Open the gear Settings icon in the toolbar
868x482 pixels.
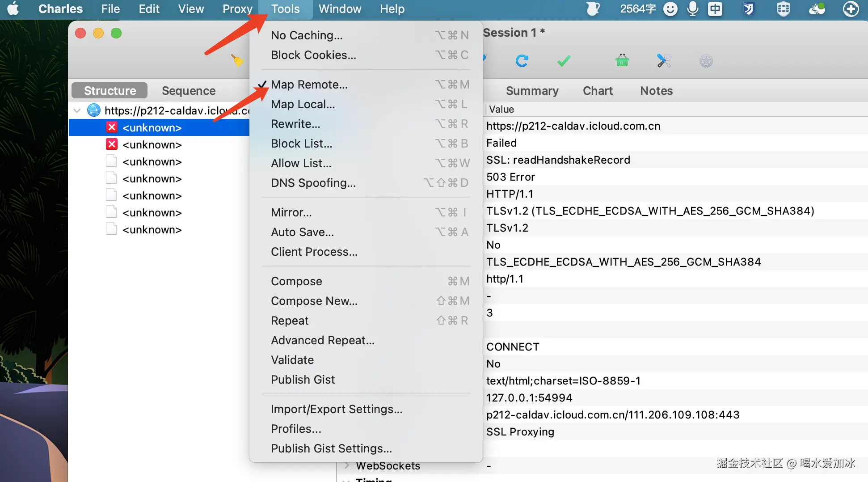706,61
